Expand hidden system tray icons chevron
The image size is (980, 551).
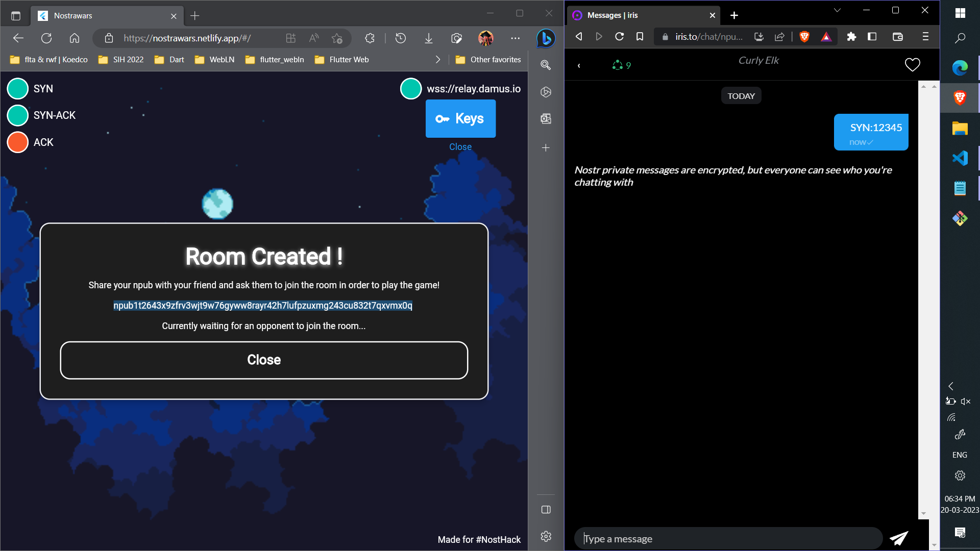pos(951,386)
